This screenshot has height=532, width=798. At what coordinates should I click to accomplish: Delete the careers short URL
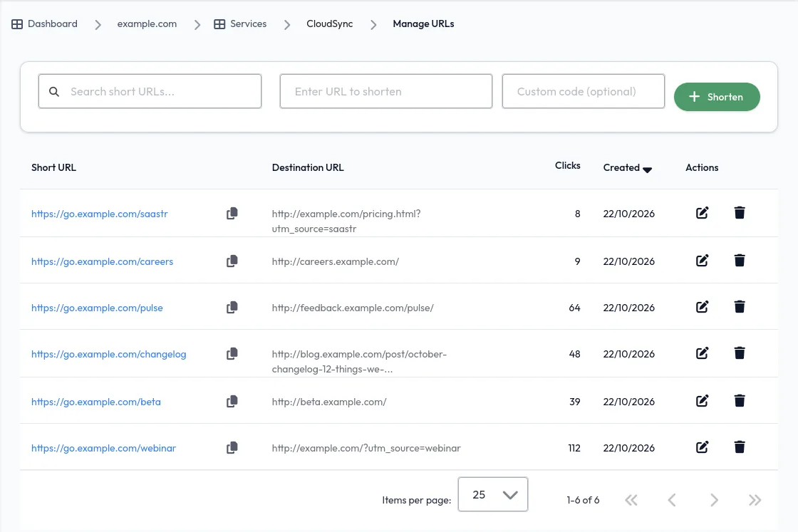tap(740, 261)
